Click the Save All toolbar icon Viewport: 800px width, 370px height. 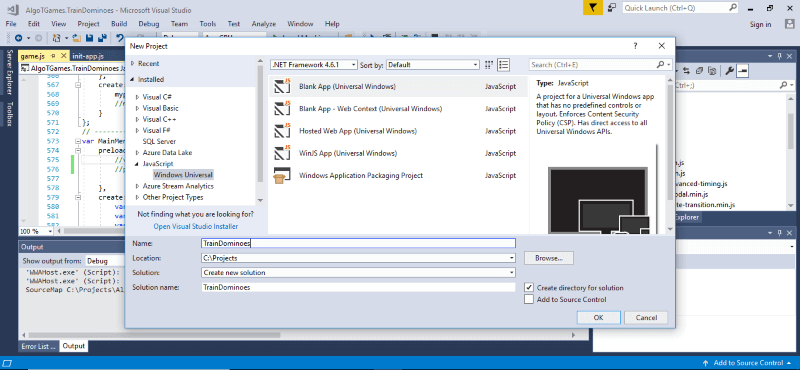[102, 38]
